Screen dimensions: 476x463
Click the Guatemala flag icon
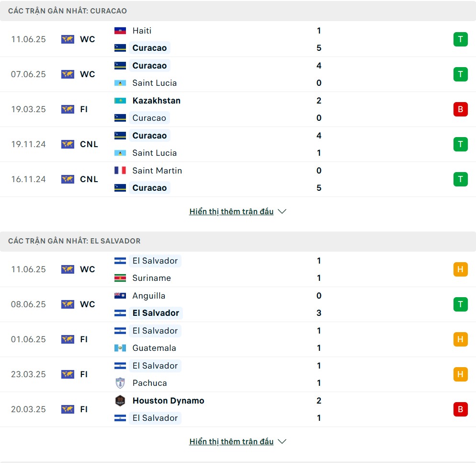coord(120,348)
